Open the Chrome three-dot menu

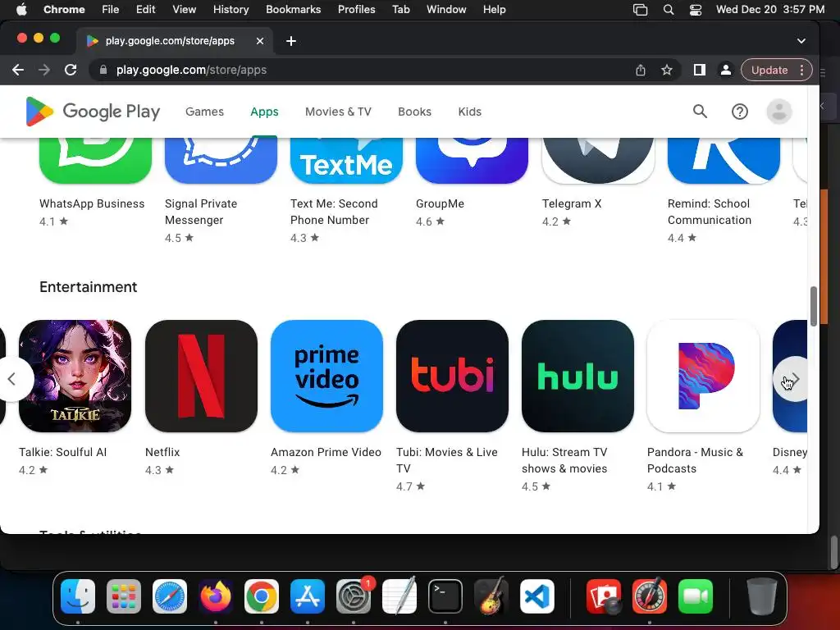pyautogui.click(x=801, y=71)
